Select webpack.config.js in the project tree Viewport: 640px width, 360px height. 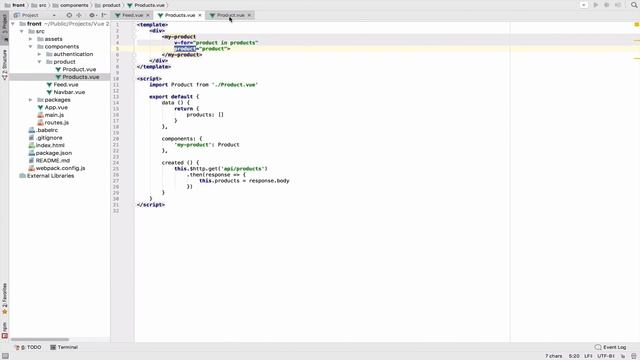[x=57, y=168]
